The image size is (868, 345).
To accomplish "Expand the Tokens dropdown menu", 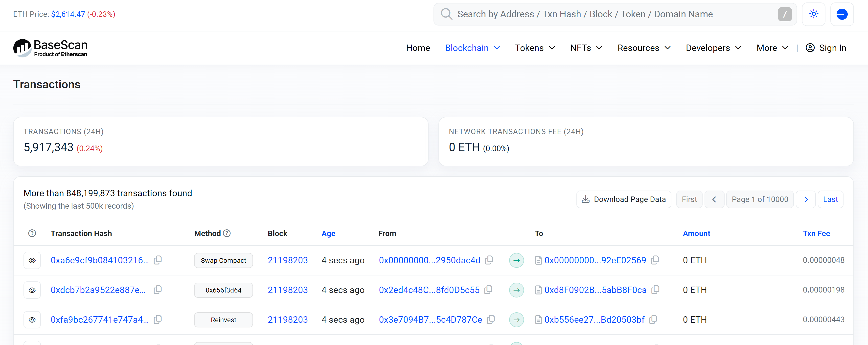I will tap(535, 48).
